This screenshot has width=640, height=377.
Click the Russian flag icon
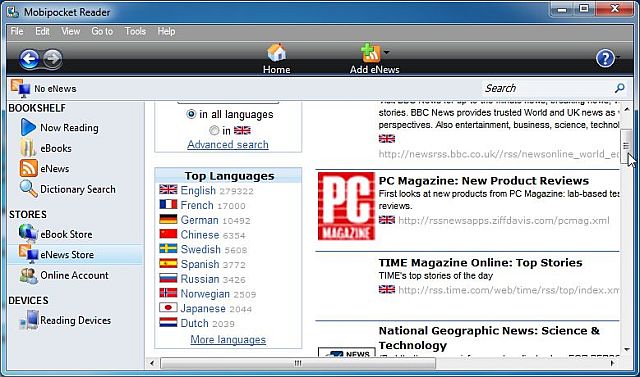coord(168,278)
